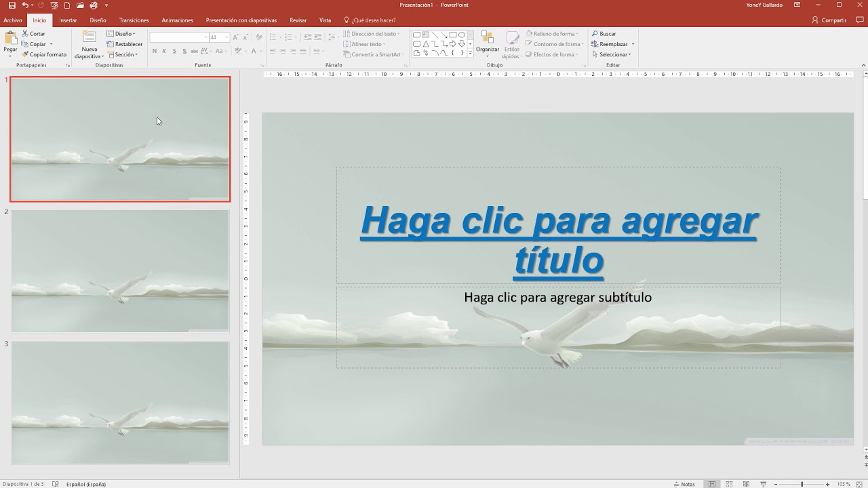This screenshot has width=868, height=488.
Task: Expand the shapes gallery more arrow
Action: (x=471, y=53)
